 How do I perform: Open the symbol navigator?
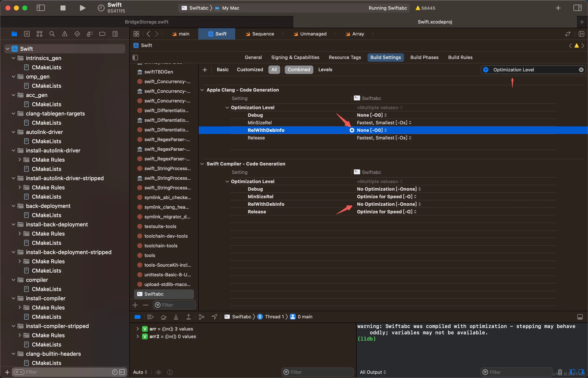[x=39, y=34]
